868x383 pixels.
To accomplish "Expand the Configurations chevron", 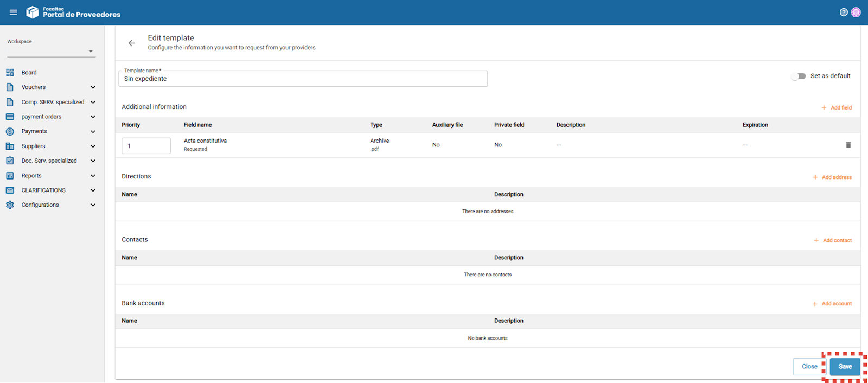I will pos(93,205).
